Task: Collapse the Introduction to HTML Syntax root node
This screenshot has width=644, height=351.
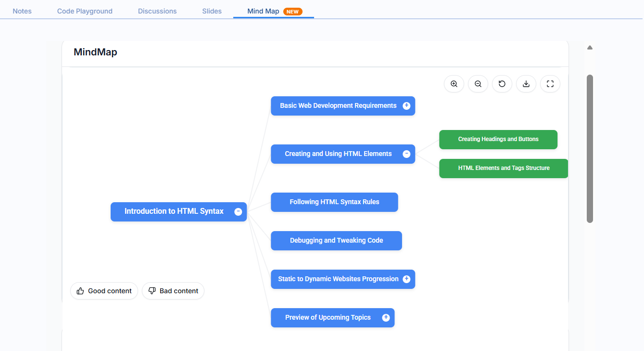Action: [x=238, y=211]
